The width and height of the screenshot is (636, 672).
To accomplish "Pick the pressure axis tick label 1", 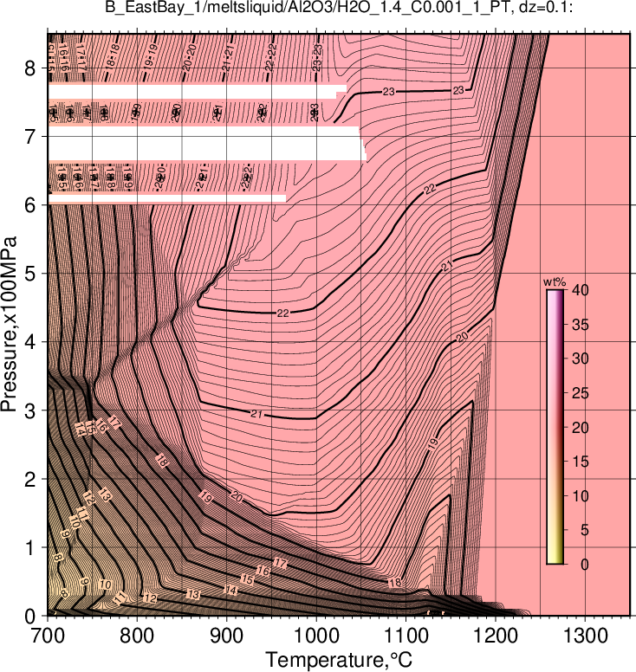I will [29, 547].
